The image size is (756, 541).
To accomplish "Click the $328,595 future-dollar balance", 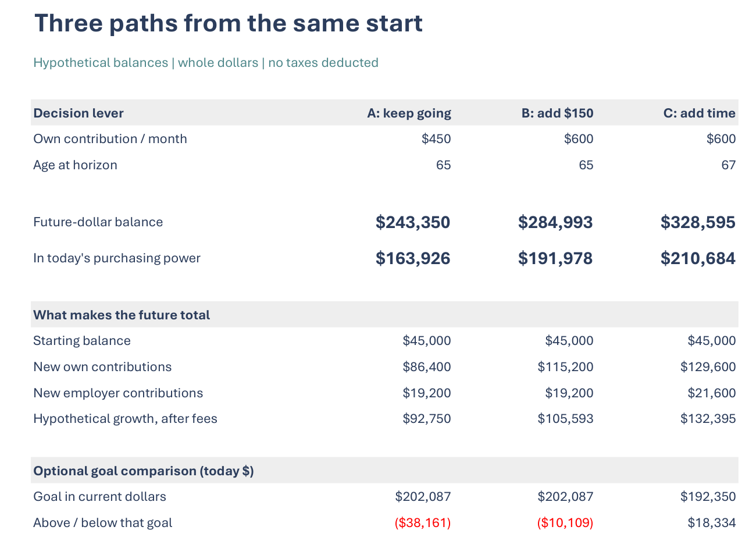I will tap(698, 222).
